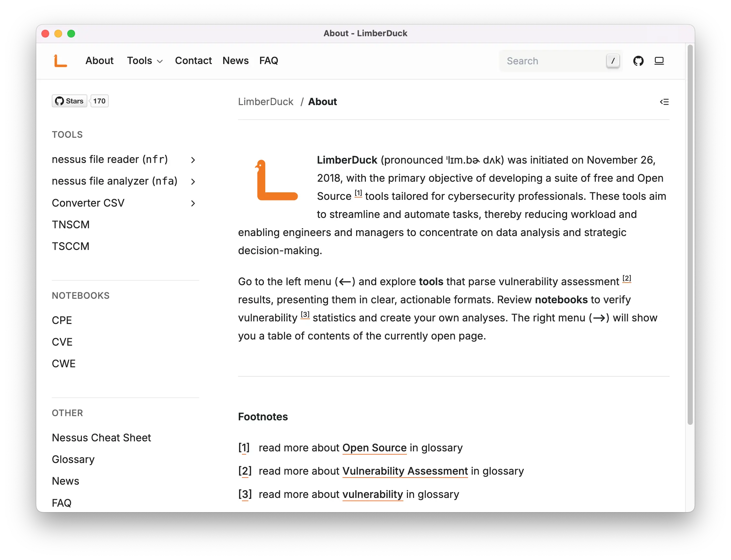This screenshot has width=731, height=560.
Task: Open the Vulnerability Assessment glossary link
Action: (405, 471)
